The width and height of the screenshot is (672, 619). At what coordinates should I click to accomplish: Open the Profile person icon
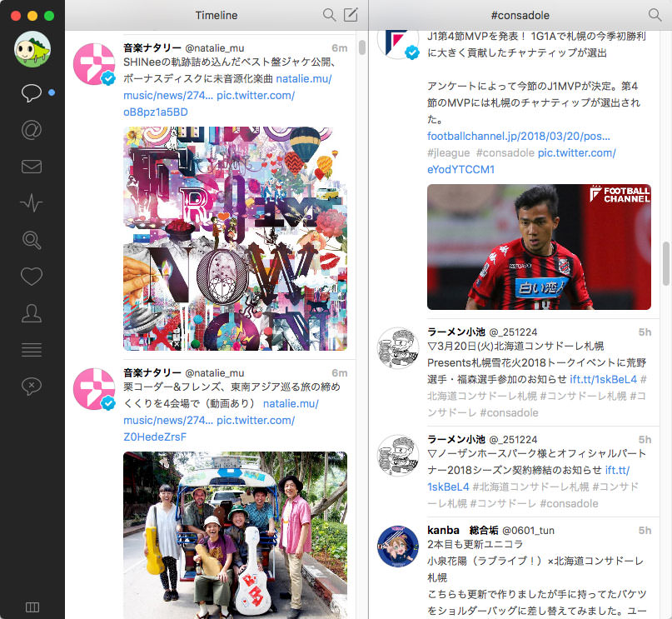click(32, 313)
